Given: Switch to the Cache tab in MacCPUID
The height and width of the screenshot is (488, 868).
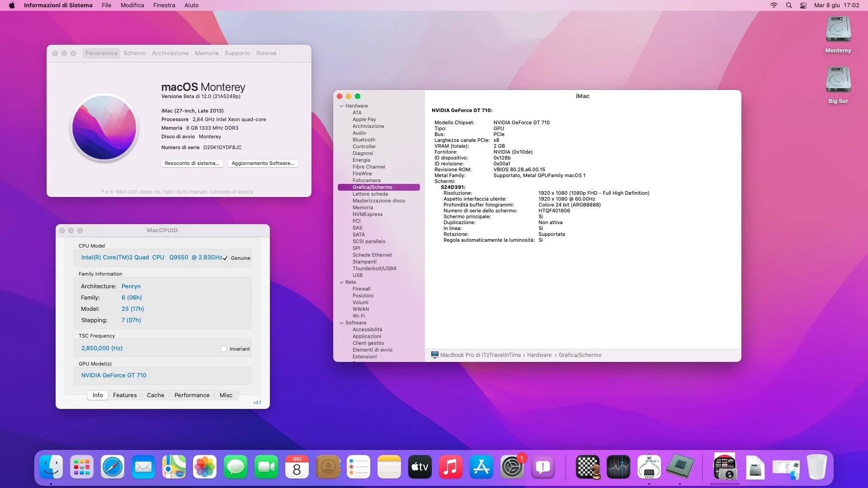Looking at the screenshot, I should (x=156, y=395).
